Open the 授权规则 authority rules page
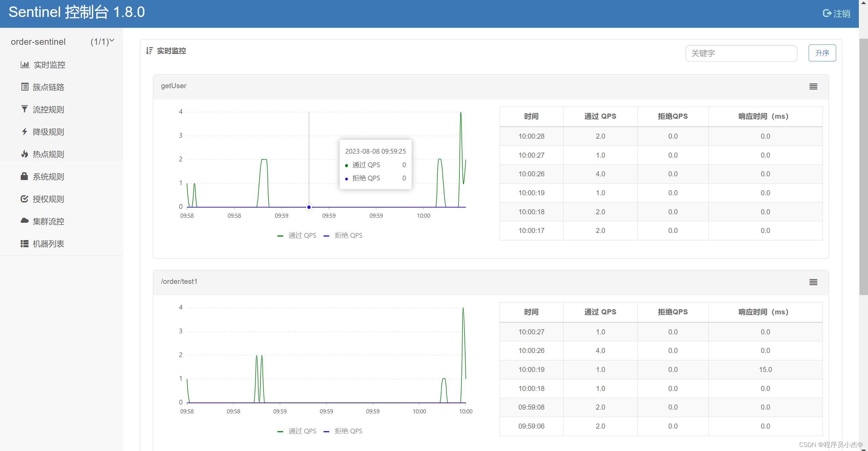The height and width of the screenshot is (451, 868). click(x=48, y=199)
